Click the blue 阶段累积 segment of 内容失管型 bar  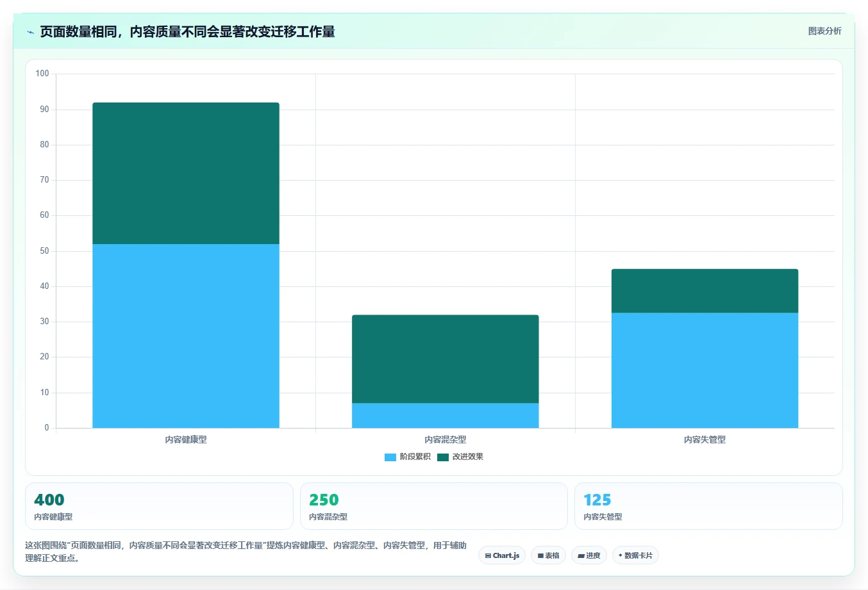coord(705,370)
